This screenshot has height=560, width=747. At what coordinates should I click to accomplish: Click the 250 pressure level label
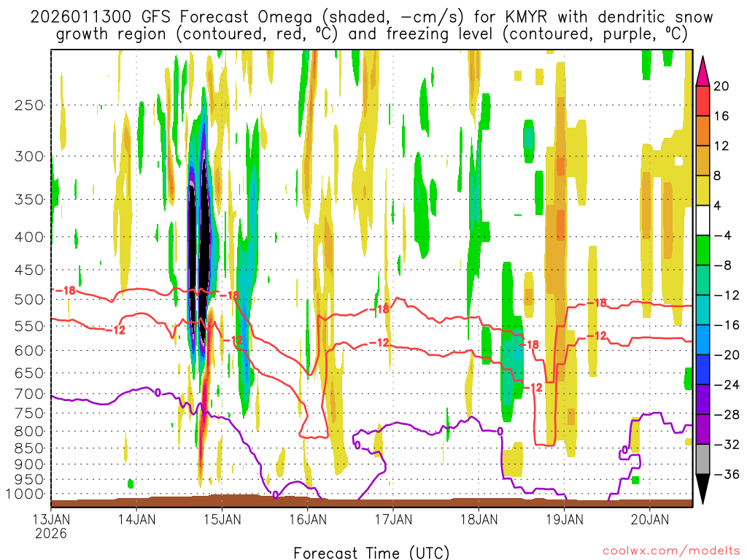point(29,105)
